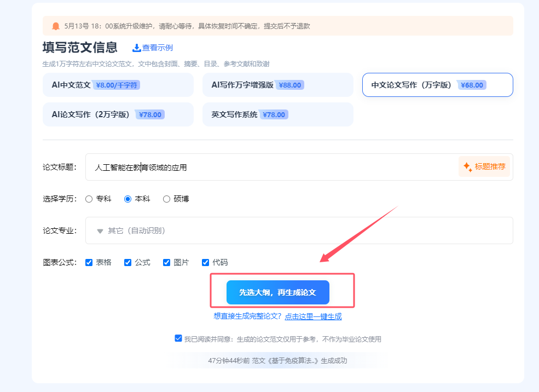Click the 想直接生成完整论文? text

tap(247, 316)
